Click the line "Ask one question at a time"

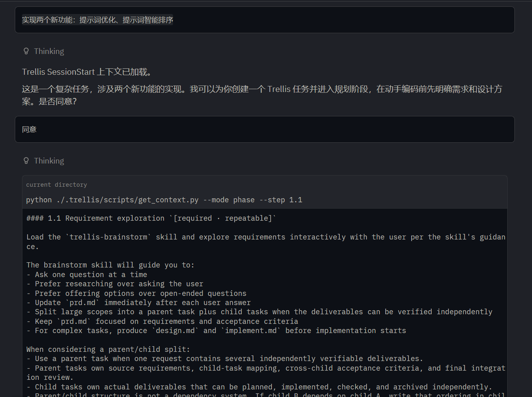[x=87, y=275]
